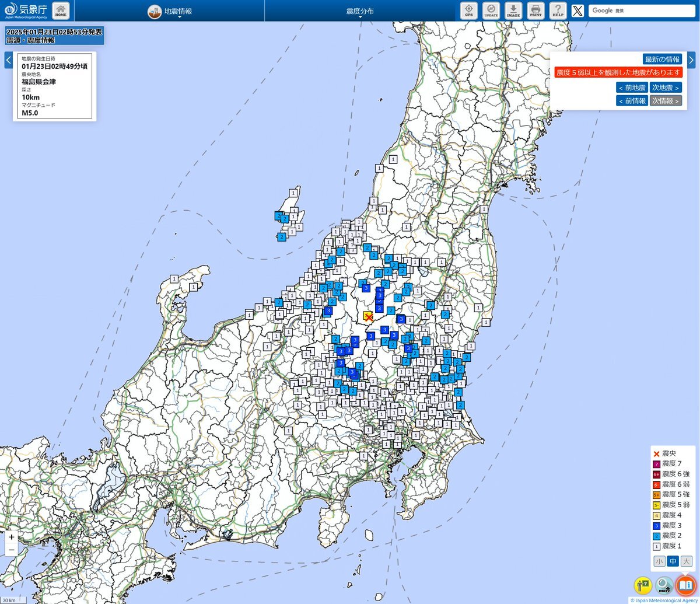Open the magnifier 'more' icon

[664, 585]
